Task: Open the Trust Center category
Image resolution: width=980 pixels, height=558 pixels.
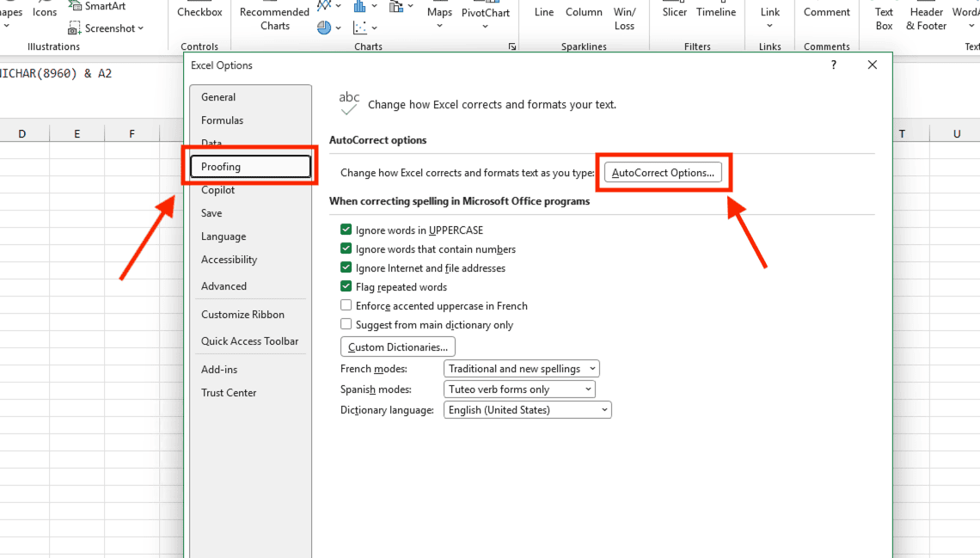Action: coord(250,392)
